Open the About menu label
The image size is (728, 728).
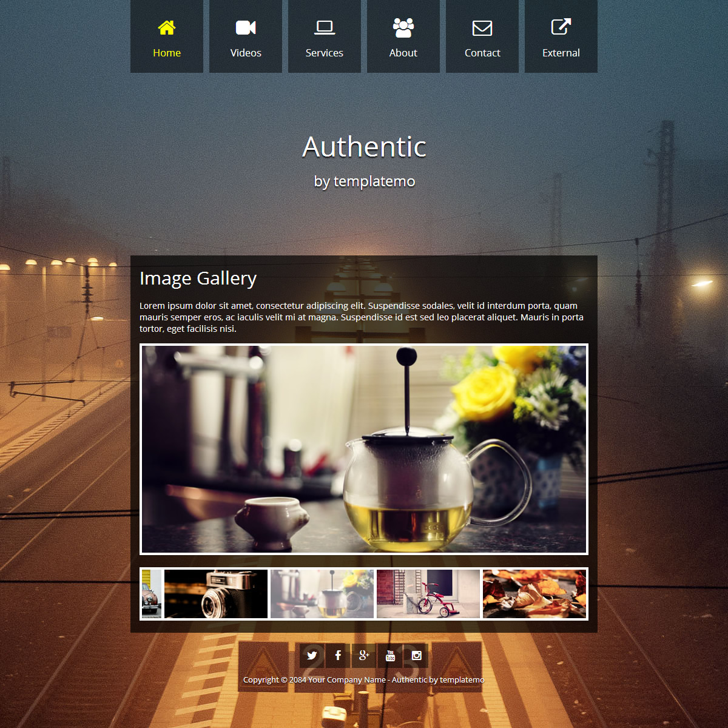(403, 53)
